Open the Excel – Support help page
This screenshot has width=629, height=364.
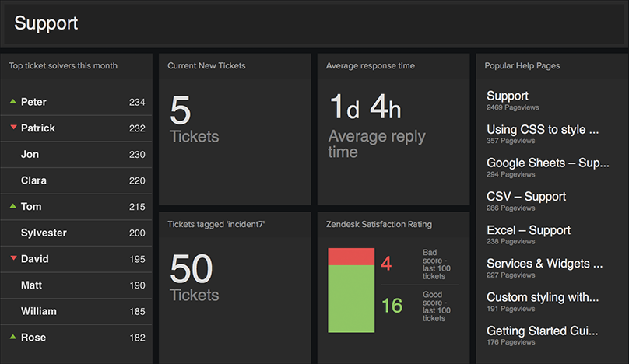coord(529,230)
